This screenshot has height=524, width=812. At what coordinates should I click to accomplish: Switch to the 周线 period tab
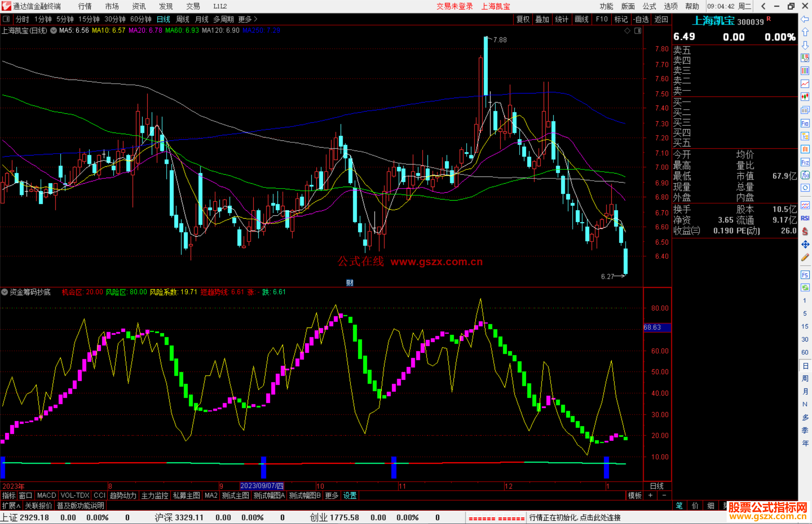click(x=183, y=19)
